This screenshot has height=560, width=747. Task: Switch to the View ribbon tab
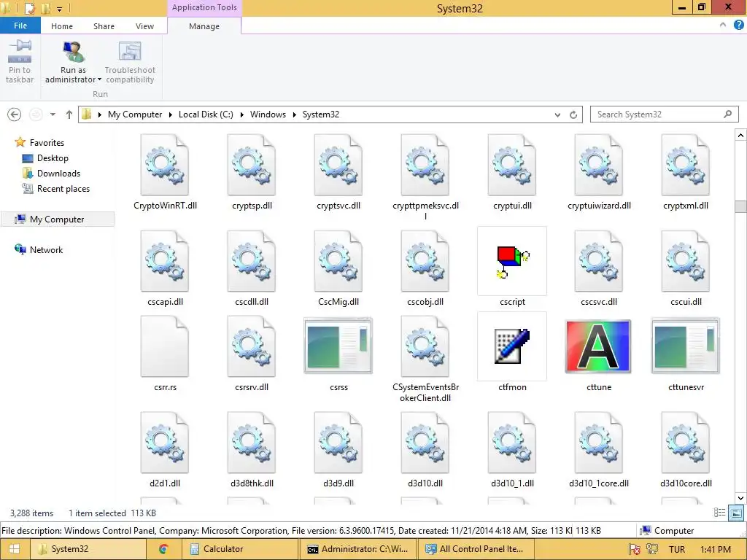pos(144,26)
